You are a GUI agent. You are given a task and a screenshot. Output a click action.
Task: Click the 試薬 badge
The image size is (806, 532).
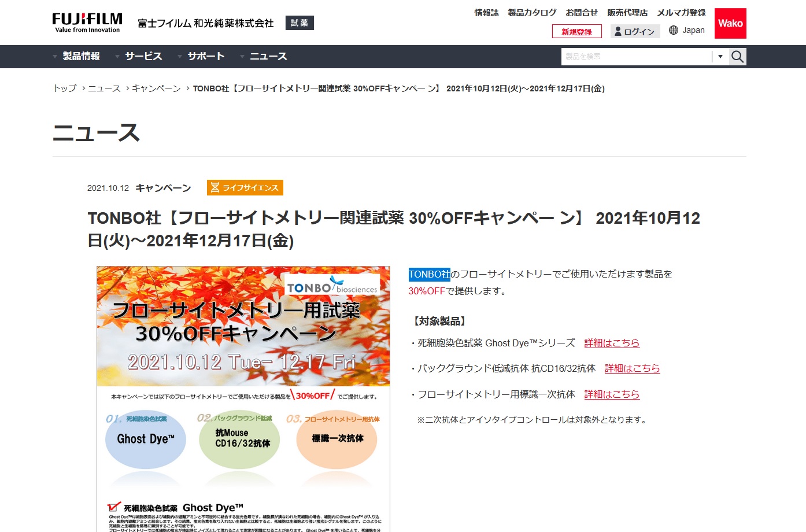click(300, 23)
